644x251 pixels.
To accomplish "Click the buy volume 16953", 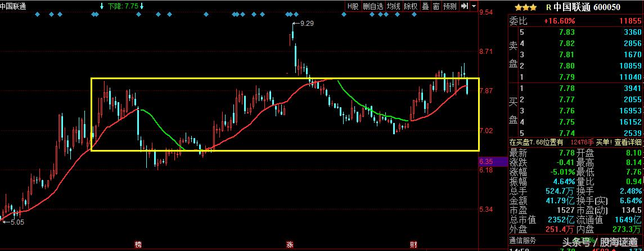I will tap(632, 111).
